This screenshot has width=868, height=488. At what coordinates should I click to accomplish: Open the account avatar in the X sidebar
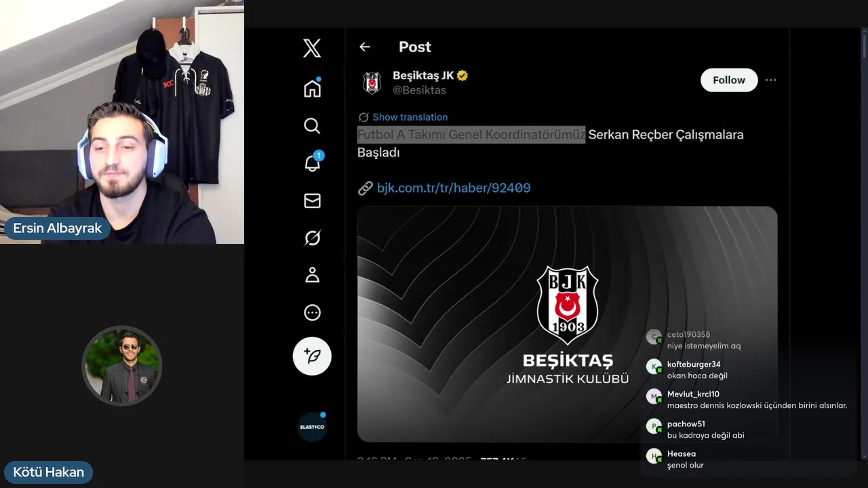[x=312, y=427]
